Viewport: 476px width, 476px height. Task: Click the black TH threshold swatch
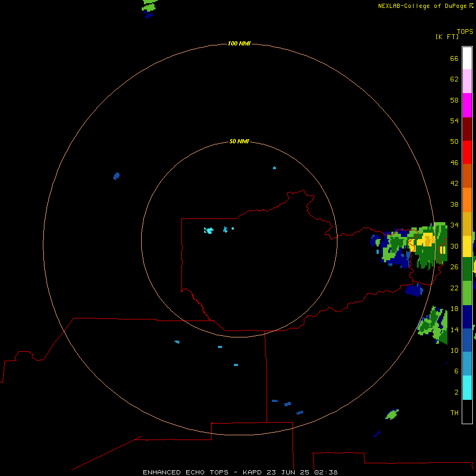(x=467, y=411)
